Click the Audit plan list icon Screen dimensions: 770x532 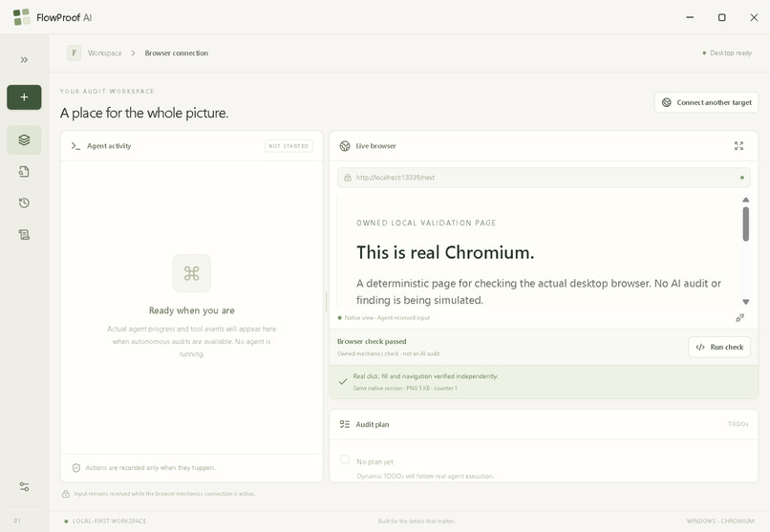pyautogui.click(x=345, y=424)
